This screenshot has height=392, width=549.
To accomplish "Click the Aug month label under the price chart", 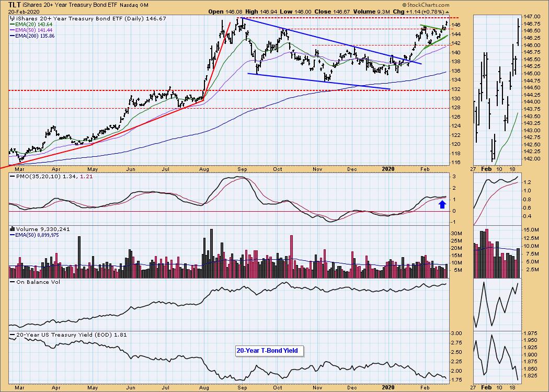I will point(204,169).
